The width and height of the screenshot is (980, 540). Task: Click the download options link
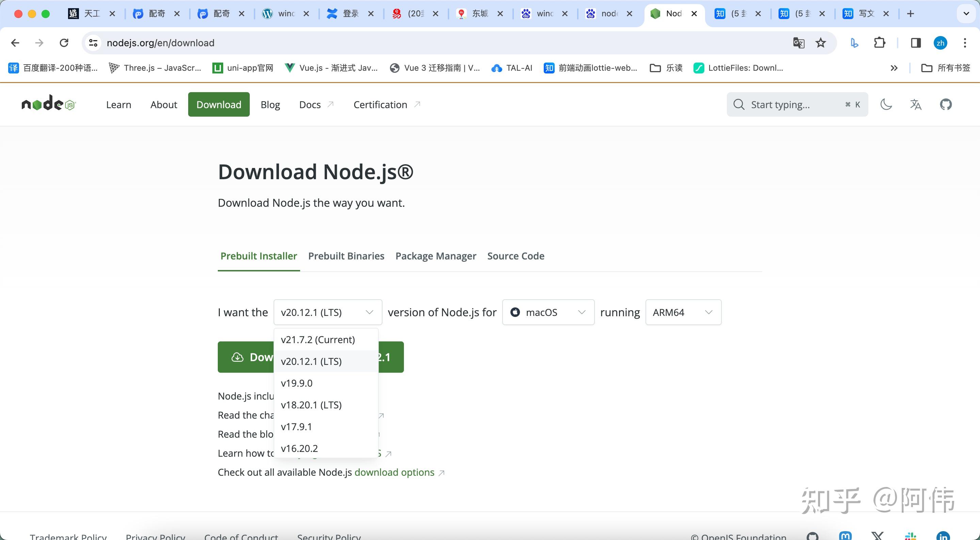[394, 472]
